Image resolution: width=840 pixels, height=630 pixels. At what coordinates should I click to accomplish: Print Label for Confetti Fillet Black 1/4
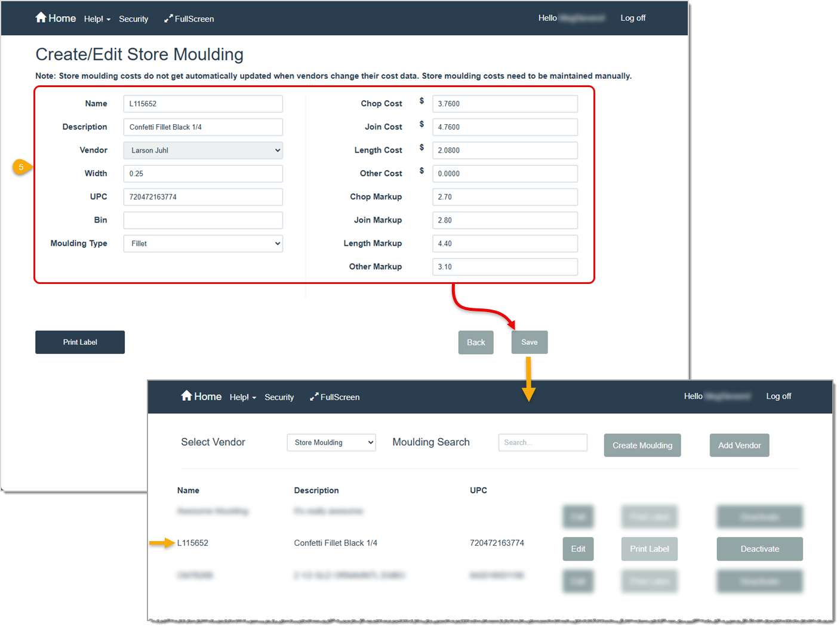[x=649, y=548]
